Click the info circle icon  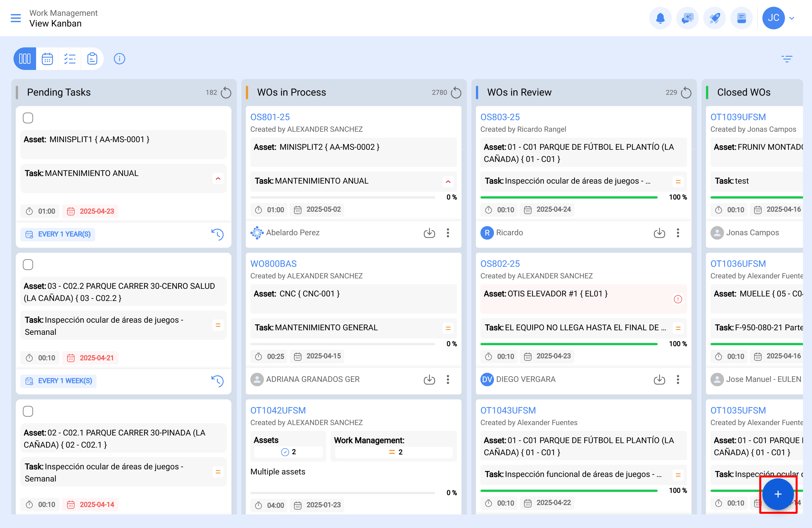pos(119,59)
